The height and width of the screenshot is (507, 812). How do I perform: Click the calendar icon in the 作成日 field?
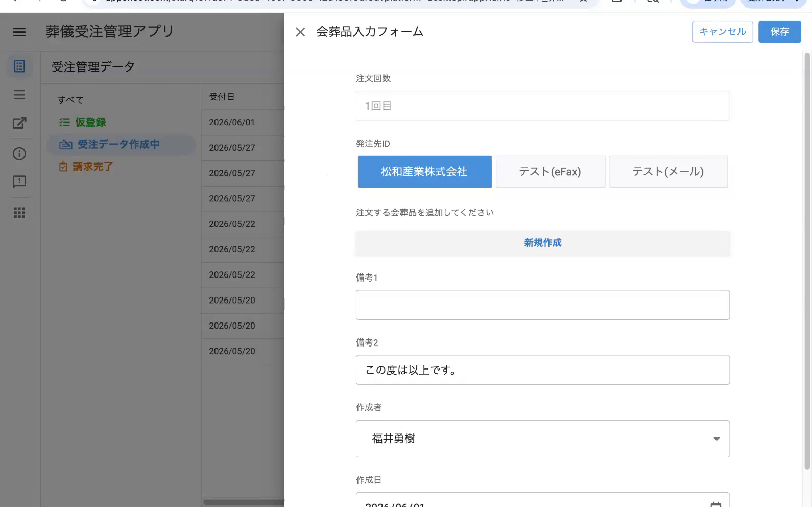pos(716,504)
